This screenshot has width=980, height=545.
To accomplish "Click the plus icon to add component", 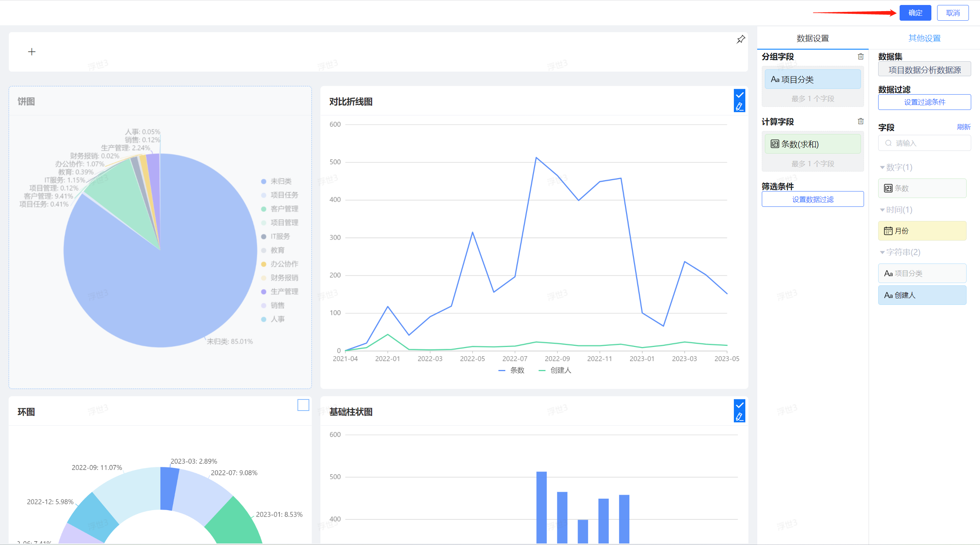I will point(32,52).
